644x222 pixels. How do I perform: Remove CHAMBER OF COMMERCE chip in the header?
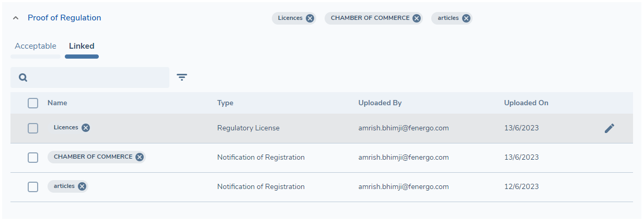[417, 18]
